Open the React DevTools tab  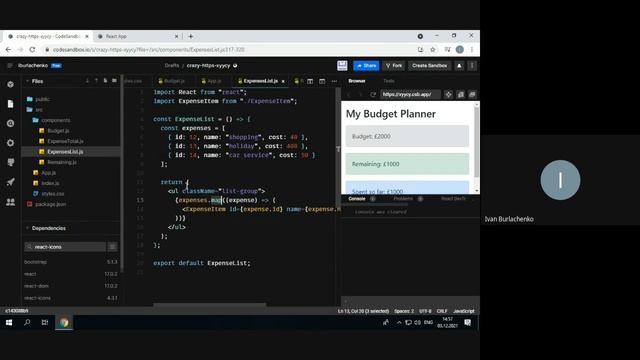(453, 199)
